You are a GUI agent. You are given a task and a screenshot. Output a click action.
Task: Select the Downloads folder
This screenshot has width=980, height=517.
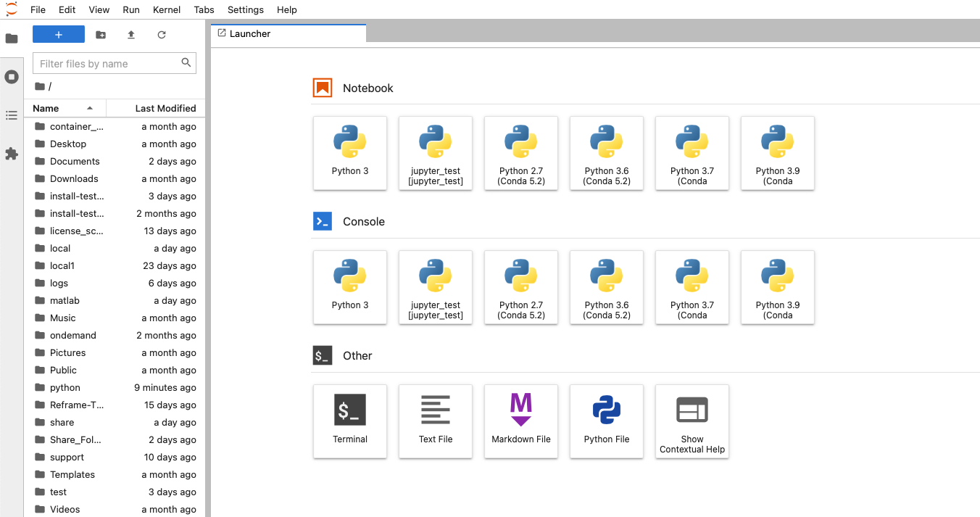(115, 178)
